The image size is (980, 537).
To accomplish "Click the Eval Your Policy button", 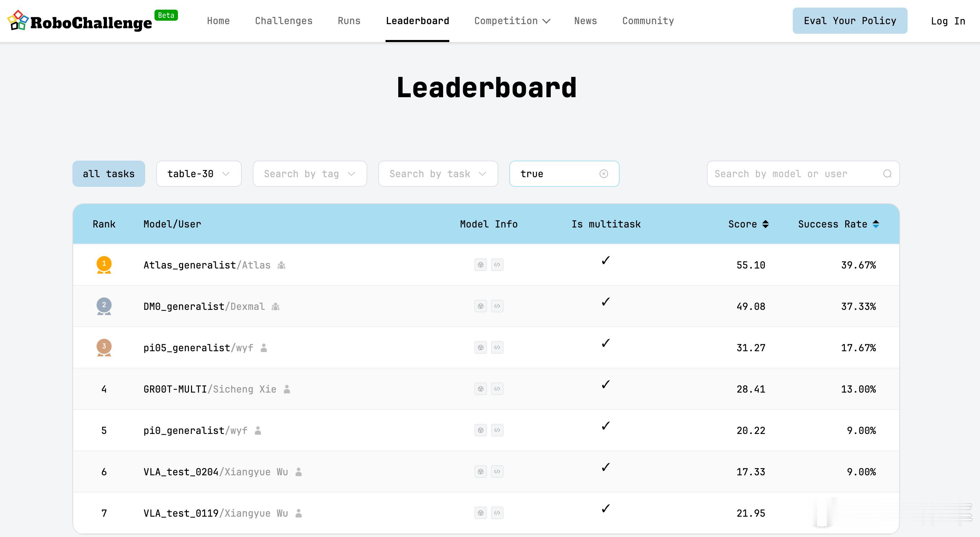I will [x=850, y=21].
